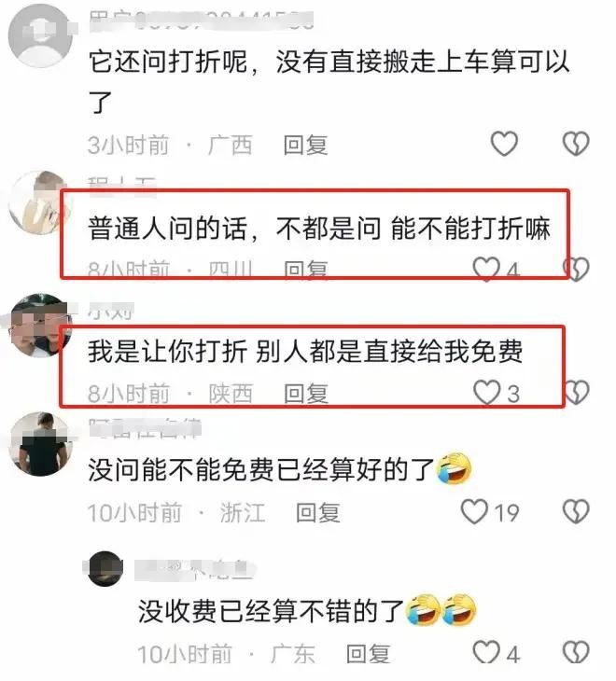This screenshot has height=681, width=616.
Task: Dislike the Sichuan comment via broken heart
Action: 576,269
